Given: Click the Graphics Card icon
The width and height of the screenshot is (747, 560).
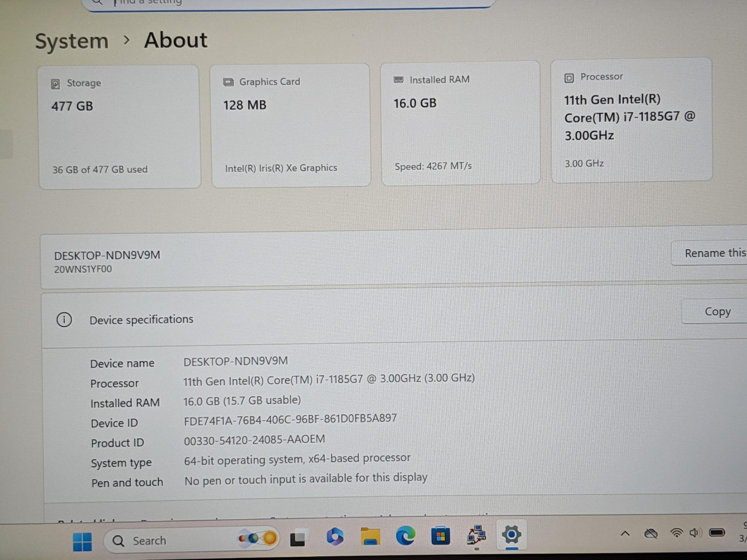Looking at the screenshot, I should tap(228, 82).
